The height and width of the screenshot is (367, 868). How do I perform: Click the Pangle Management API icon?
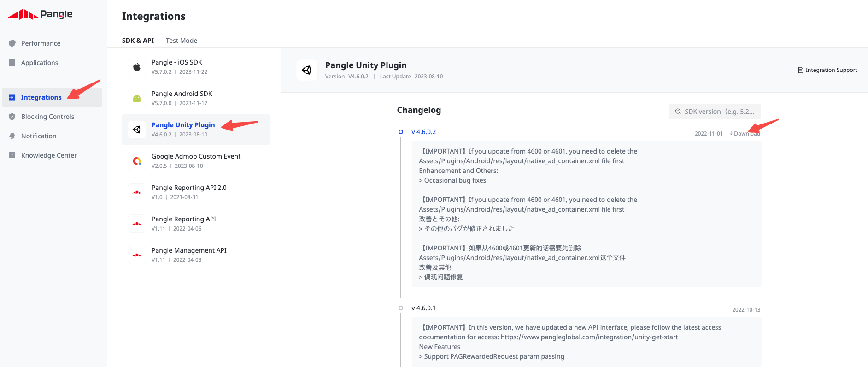point(137,255)
